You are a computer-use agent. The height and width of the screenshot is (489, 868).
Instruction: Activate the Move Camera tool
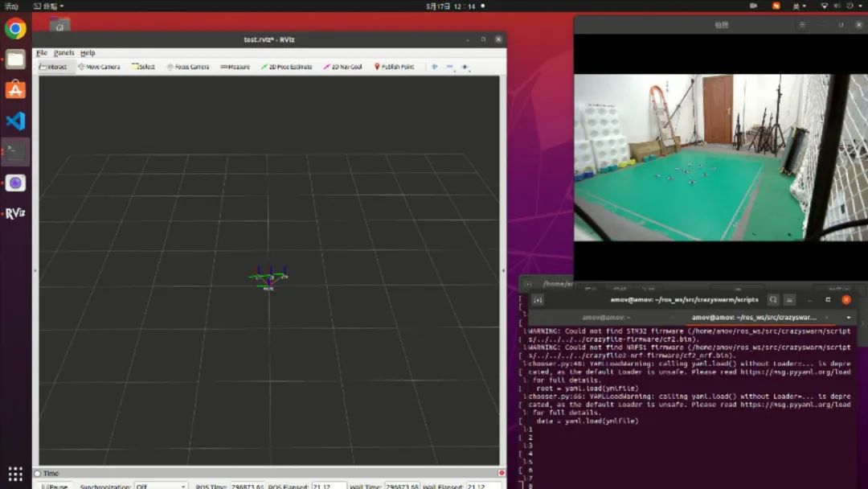click(x=99, y=67)
